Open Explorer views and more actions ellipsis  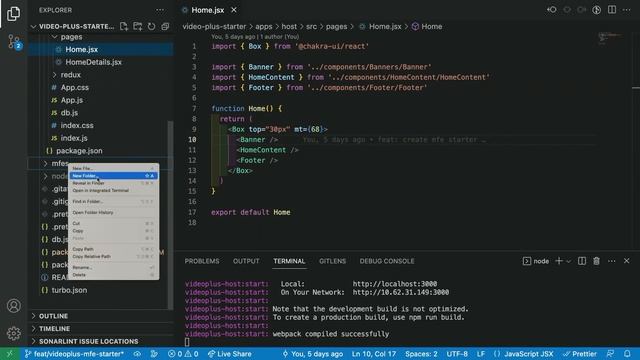click(160, 10)
